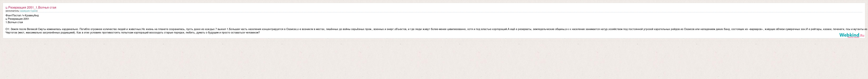Click the title 'ц Резервация 2051_1.Волчья стая'
The height and width of the screenshot is (79, 868).
point(31,7)
